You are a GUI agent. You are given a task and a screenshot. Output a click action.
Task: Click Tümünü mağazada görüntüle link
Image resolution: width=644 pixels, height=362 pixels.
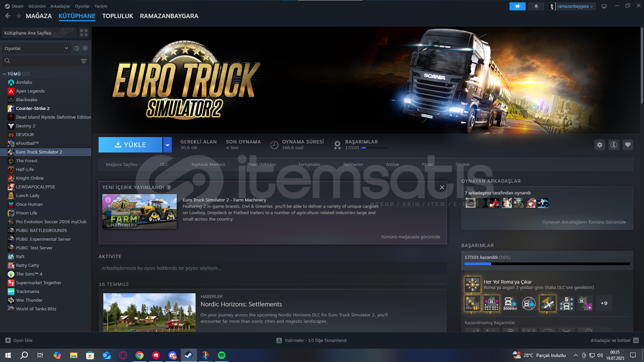point(411,237)
